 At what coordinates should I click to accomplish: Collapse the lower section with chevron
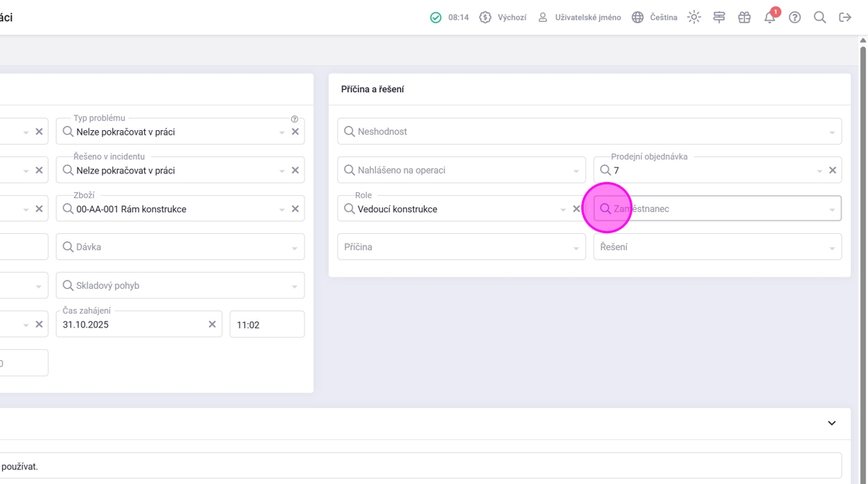pos(832,424)
